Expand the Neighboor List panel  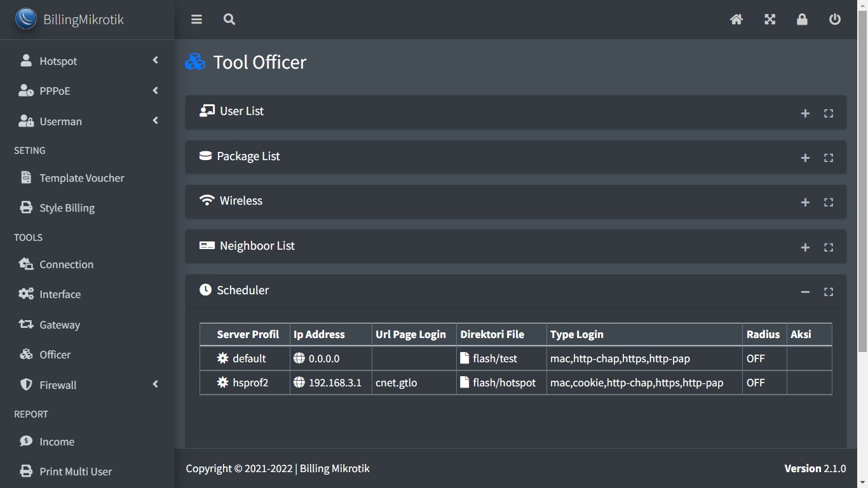click(805, 248)
